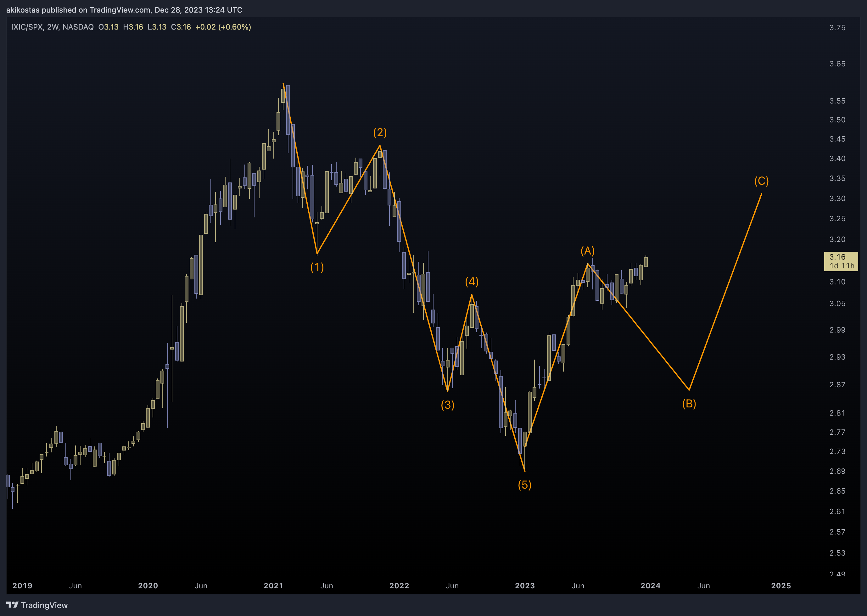Click the 2.61 price axis label
The image size is (867, 616).
837,512
